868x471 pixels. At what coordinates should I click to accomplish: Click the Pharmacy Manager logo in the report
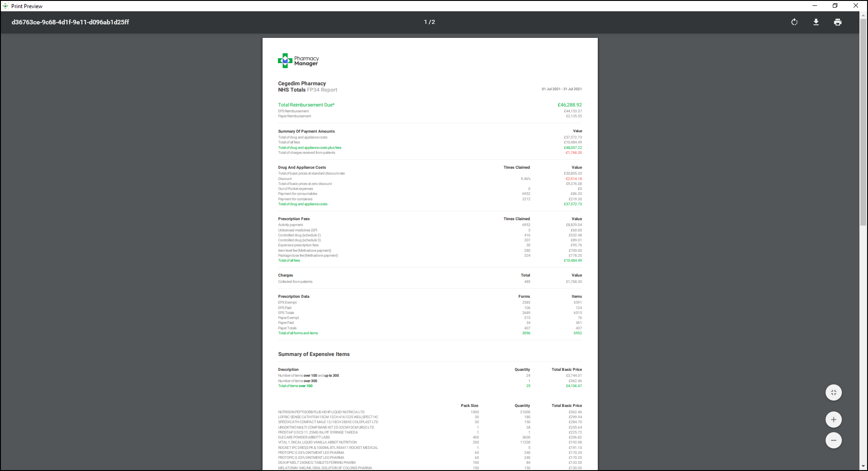pos(298,61)
